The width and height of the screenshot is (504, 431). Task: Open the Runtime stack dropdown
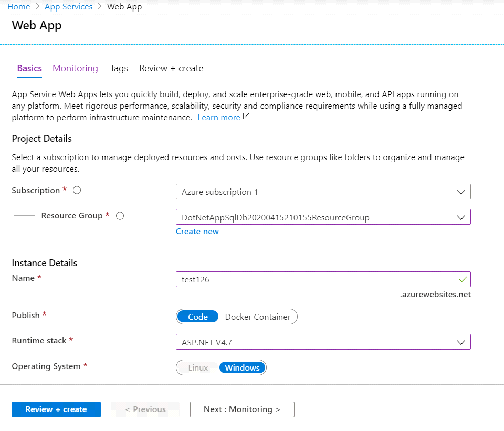point(323,342)
